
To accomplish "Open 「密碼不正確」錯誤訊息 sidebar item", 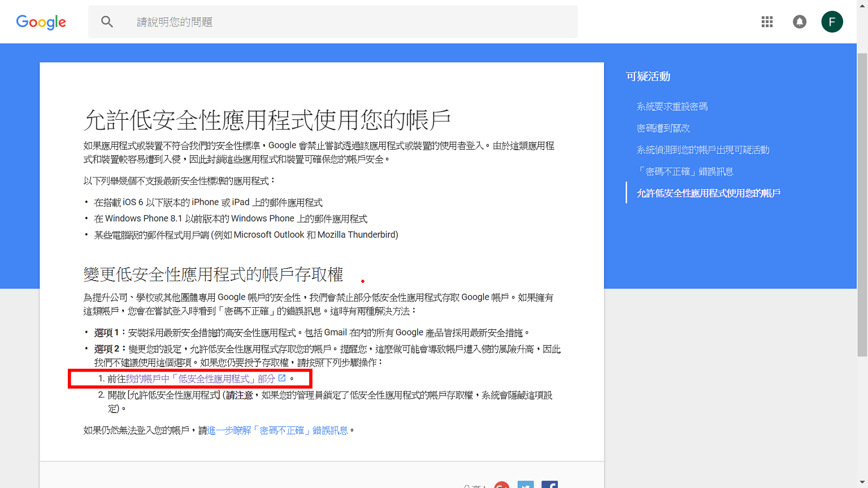I will click(685, 172).
